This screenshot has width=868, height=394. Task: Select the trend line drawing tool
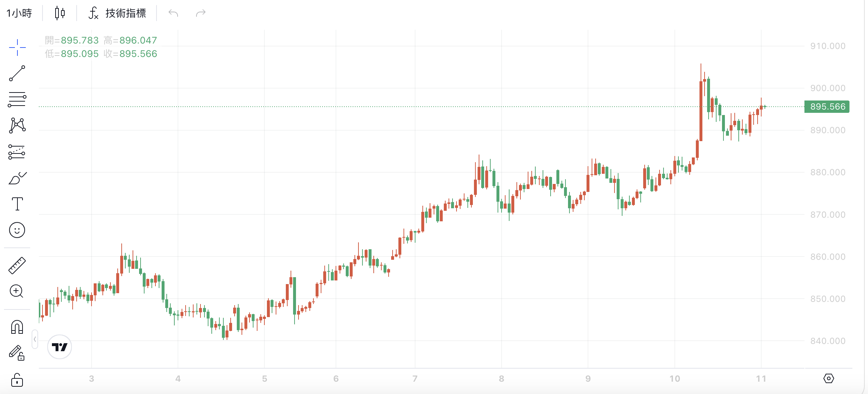tap(17, 73)
